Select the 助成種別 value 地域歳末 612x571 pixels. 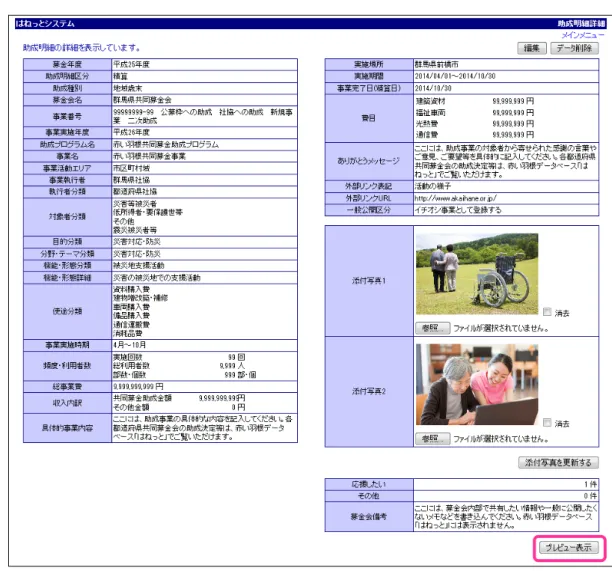tap(128, 88)
